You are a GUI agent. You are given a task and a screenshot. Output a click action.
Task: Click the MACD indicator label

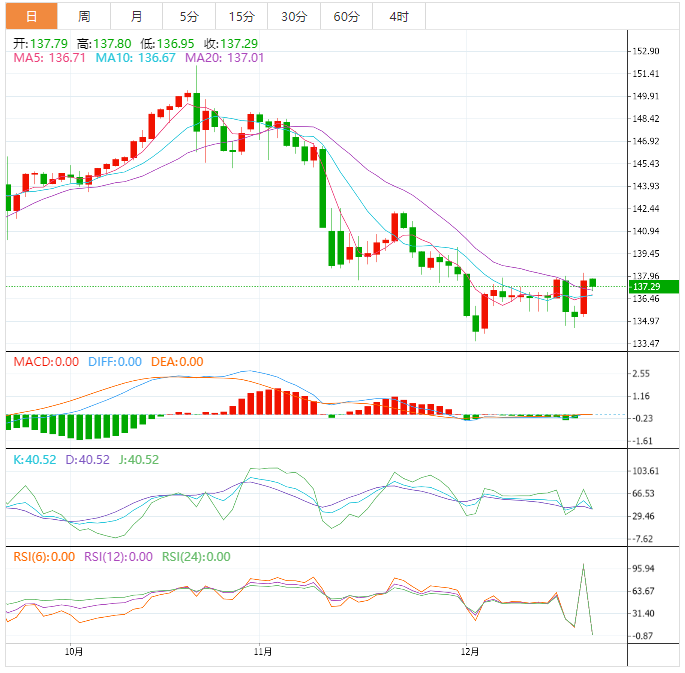pyautogui.click(x=46, y=362)
